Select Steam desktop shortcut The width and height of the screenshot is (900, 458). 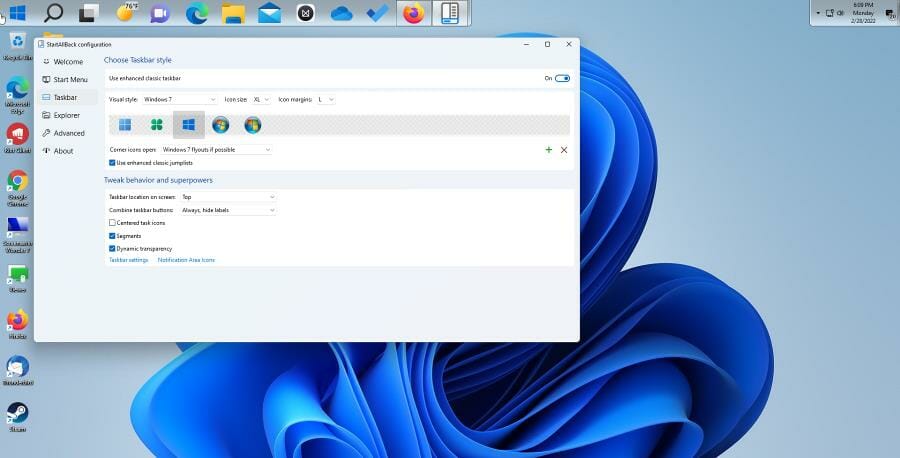tap(17, 417)
